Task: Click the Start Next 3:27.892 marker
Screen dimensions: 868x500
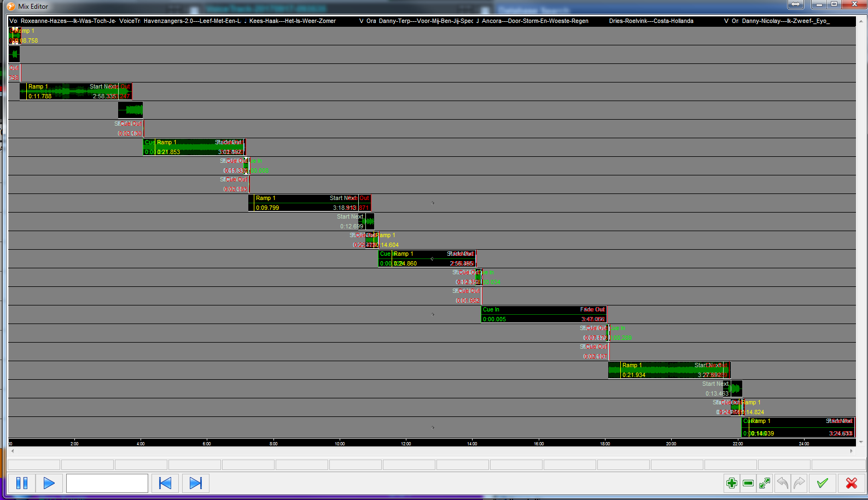Action: tap(709, 370)
